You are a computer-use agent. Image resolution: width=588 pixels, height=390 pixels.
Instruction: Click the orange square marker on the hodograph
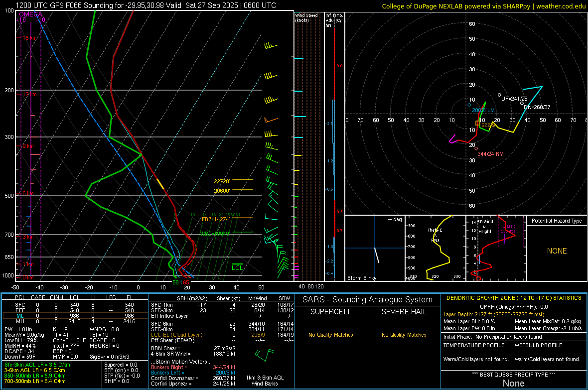[x=478, y=123]
